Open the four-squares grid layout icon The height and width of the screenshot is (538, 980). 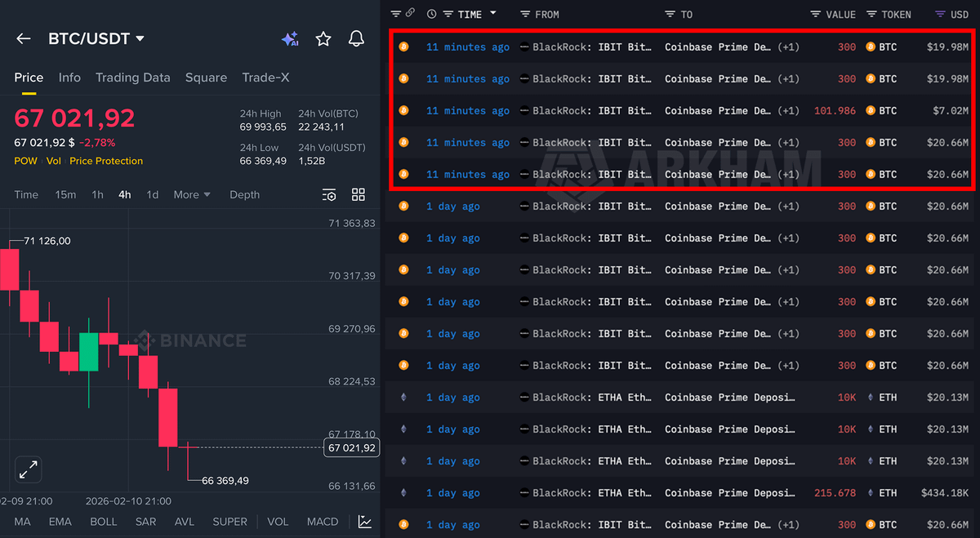click(x=359, y=194)
